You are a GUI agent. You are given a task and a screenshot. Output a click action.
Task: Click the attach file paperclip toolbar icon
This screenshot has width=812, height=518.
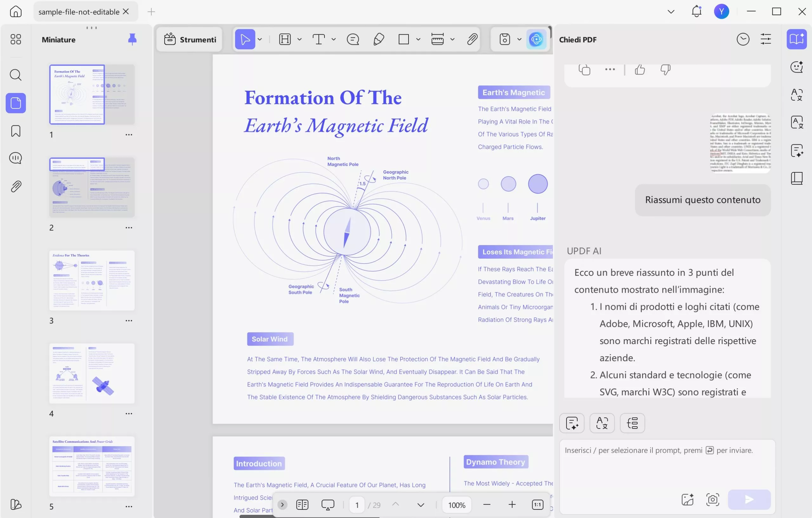472,39
